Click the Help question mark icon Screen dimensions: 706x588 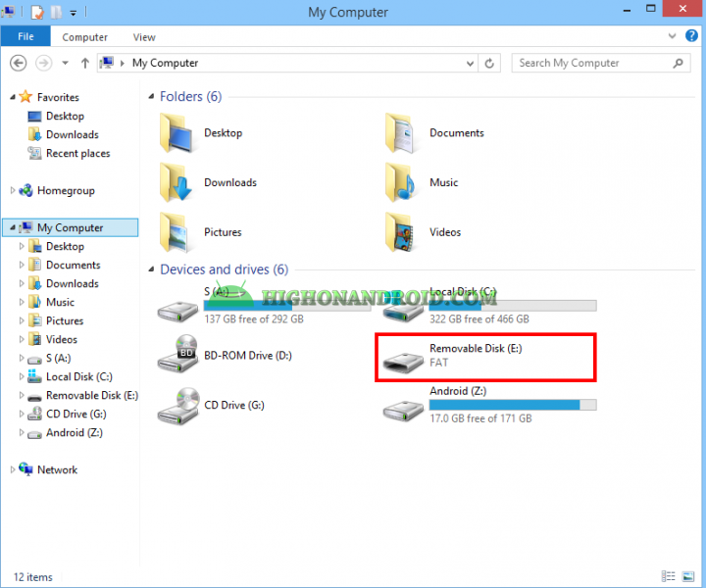pyautogui.click(x=693, y=37)
